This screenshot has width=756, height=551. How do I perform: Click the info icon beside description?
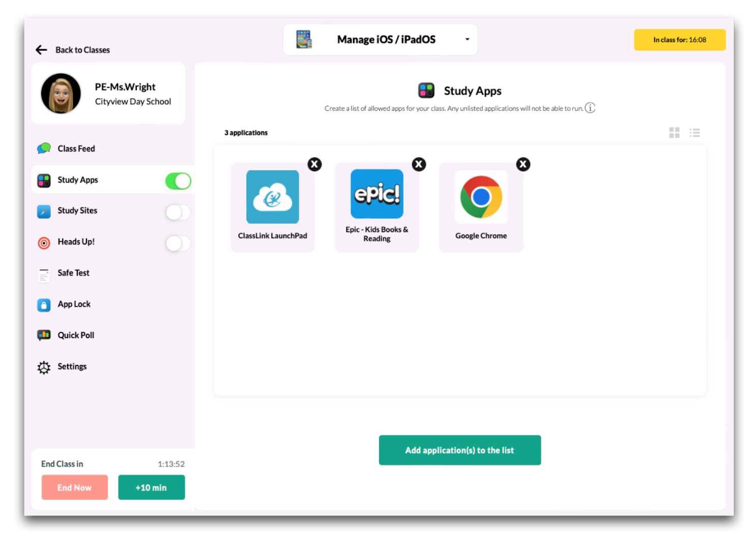click(x=590, y=108)
